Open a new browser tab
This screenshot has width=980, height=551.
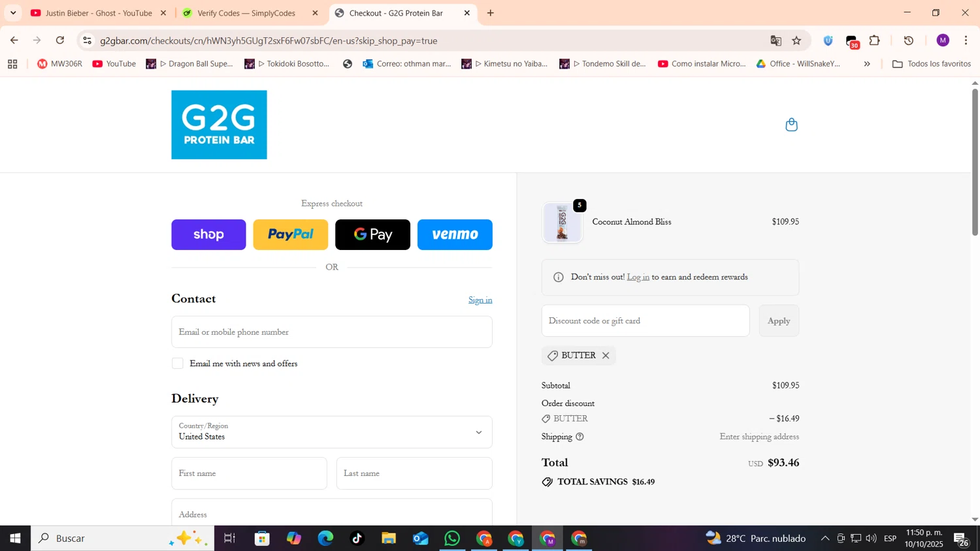click(x=491, y=13)
